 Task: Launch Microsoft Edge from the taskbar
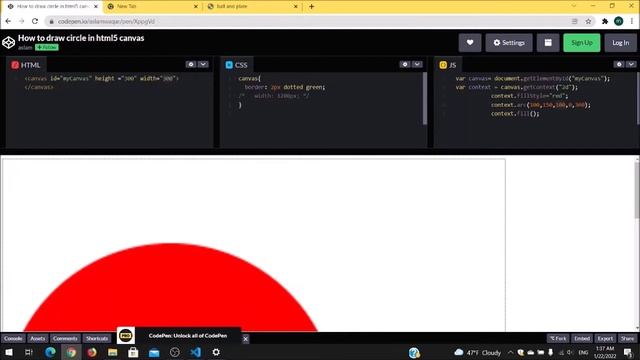pyautogui.click(x=50, y=352)
